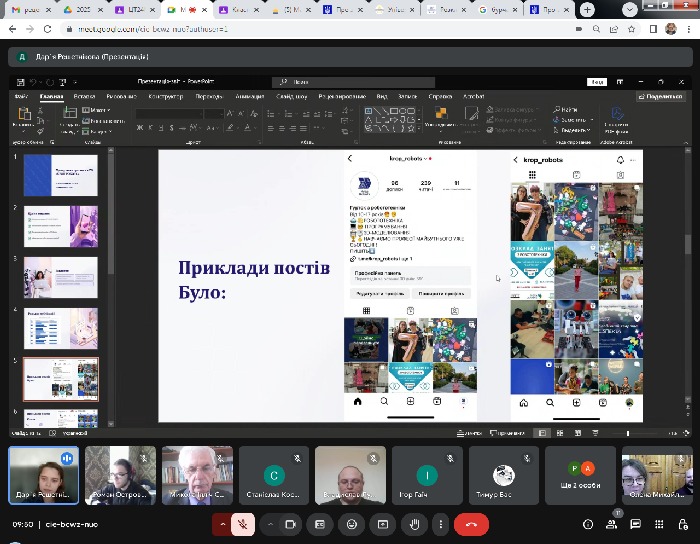Toggle closed captions in Meet
The height and width of the screenshot is (544, 700).
coord(320,523)
